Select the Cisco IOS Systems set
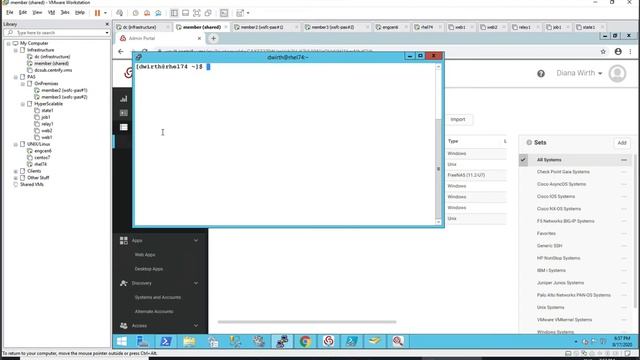Viewport: 640px width, 360px height. point(556,197)
